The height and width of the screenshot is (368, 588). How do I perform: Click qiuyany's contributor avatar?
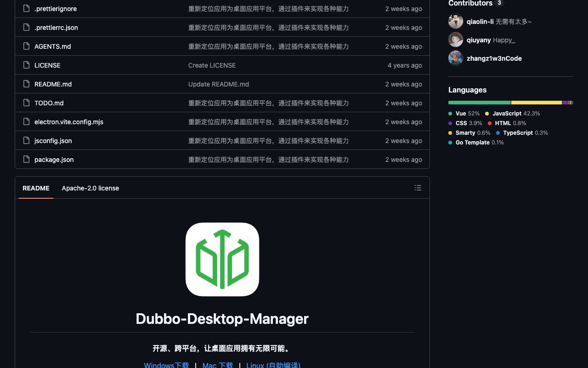coord(456,40)
